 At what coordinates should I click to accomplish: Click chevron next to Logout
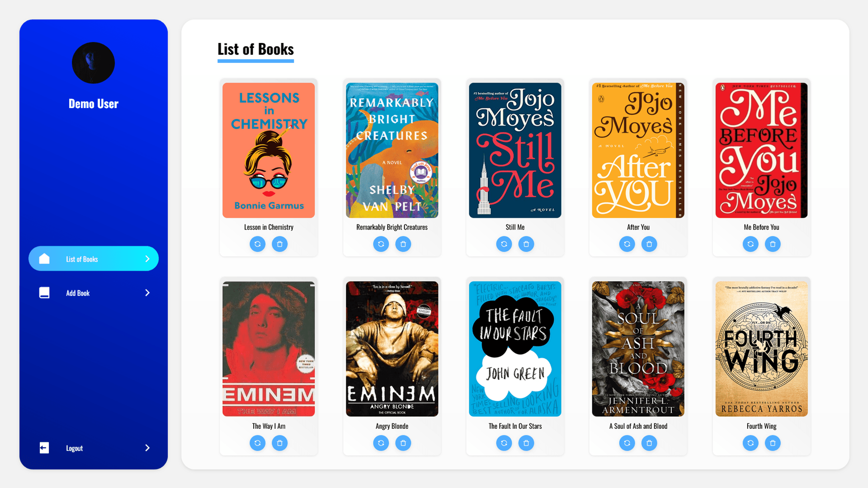coord(147,448)
